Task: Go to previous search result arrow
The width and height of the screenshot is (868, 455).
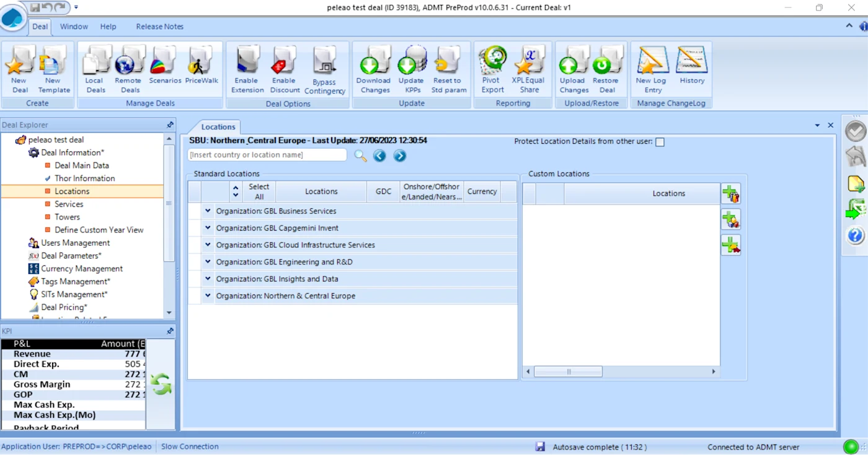Action: coord(379,156)
